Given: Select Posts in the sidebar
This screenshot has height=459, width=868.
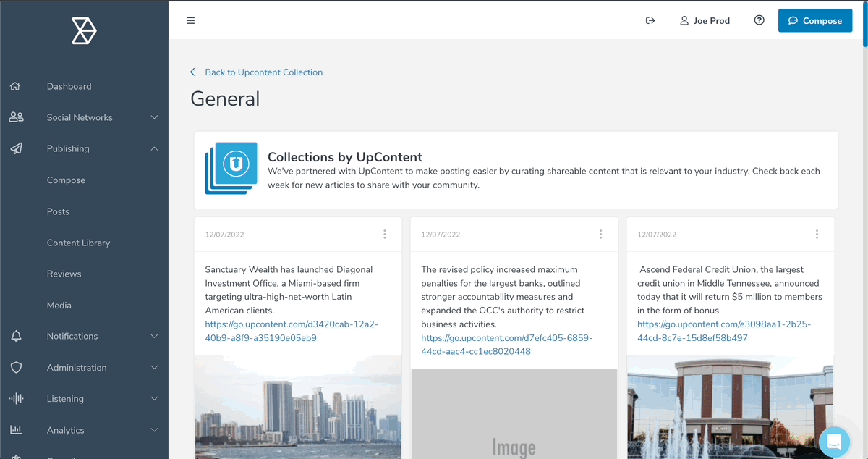Looking at the screenshot, I should pyautogui.click(x=58, y=211).
